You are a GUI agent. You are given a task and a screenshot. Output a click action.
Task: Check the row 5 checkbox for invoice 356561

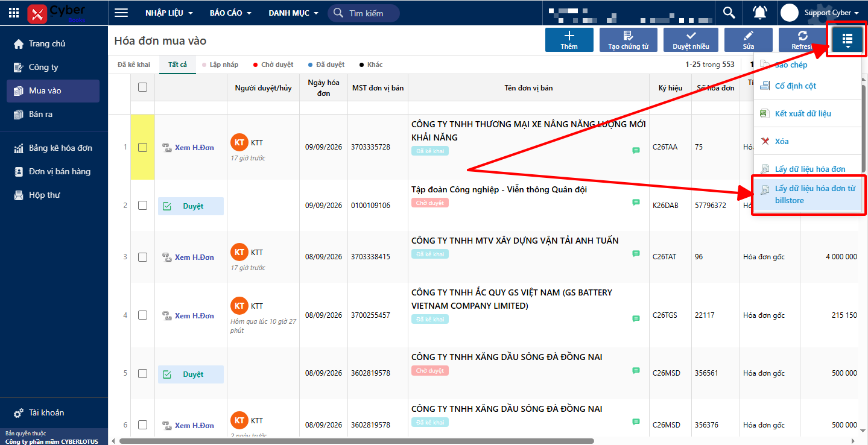point(142,374)
